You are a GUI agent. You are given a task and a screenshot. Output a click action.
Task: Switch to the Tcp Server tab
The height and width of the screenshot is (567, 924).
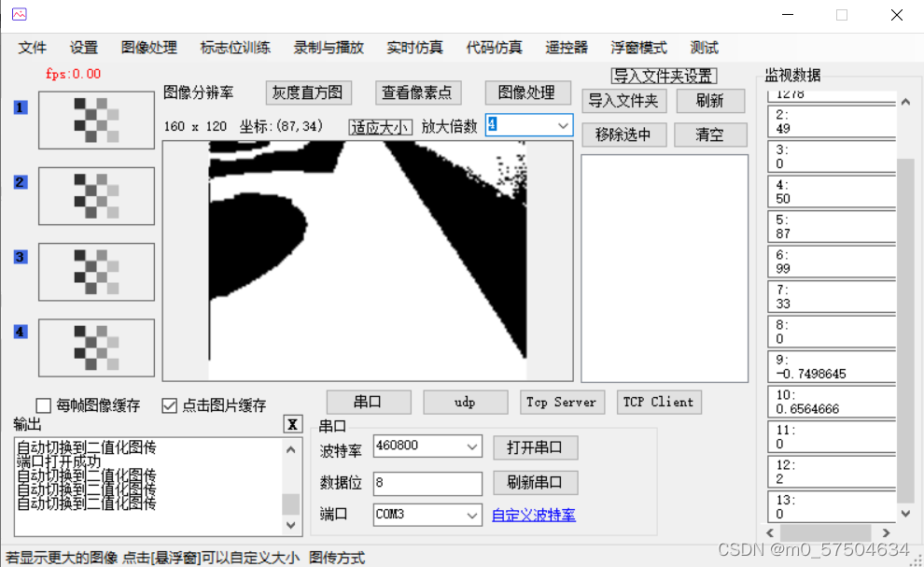[562, 403]
